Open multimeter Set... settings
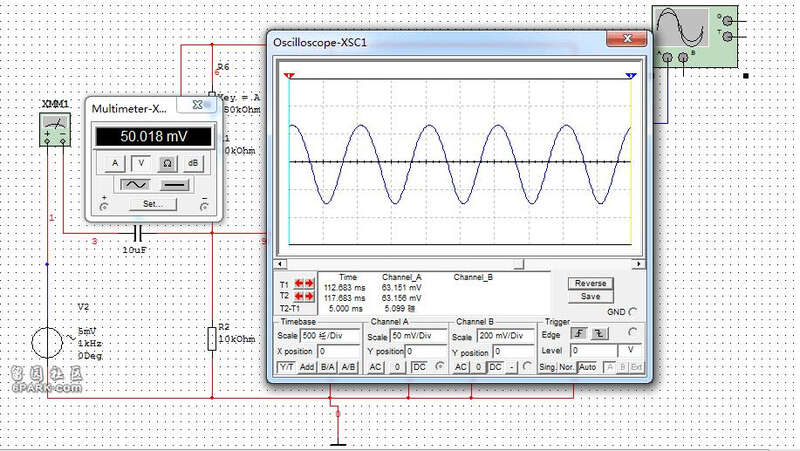Image resolution: width=800 pixels, height=451 pixels. (153, 204)
